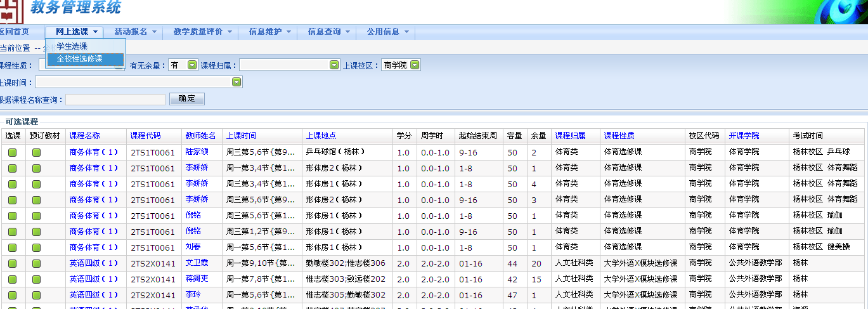Open teacher link 陆宗硕
This screenshot has height=309, width=868.
click(197, 152)
